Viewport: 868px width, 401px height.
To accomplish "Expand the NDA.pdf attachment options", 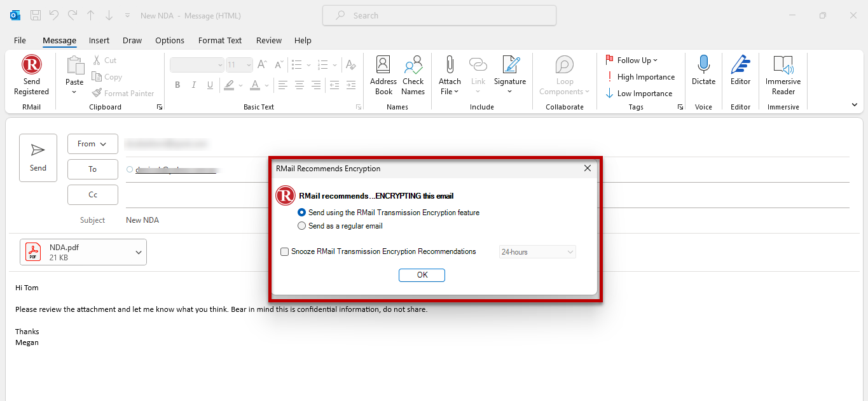I will coord(138,251).
